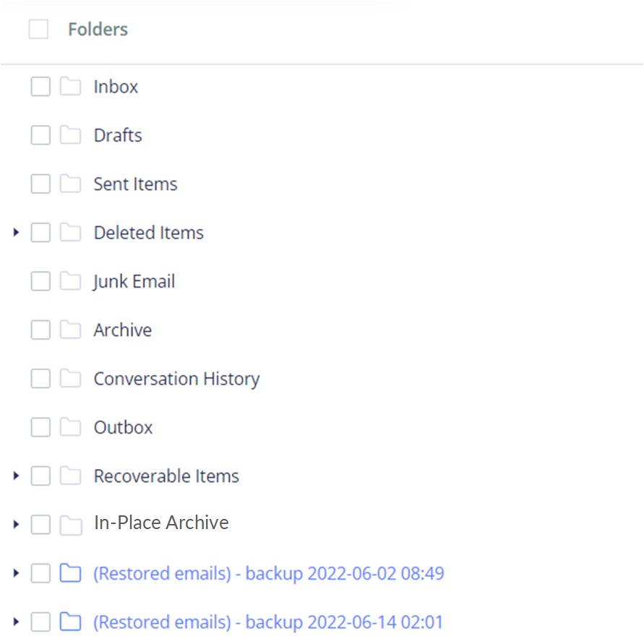This screenshot has height=644, width=644.
Task: Click the Sent Items folder icon
Action: tap(70, 184)
